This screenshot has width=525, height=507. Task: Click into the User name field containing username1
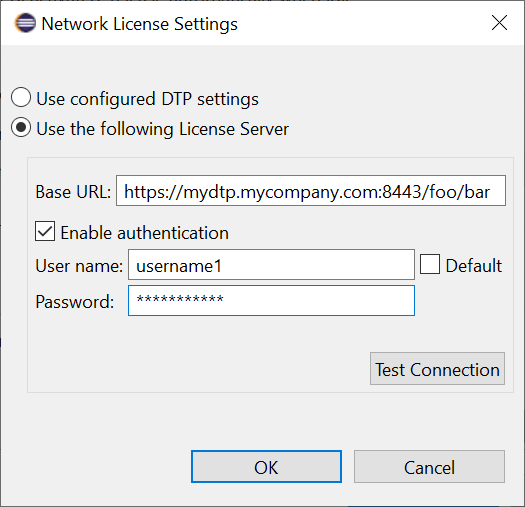271,264
